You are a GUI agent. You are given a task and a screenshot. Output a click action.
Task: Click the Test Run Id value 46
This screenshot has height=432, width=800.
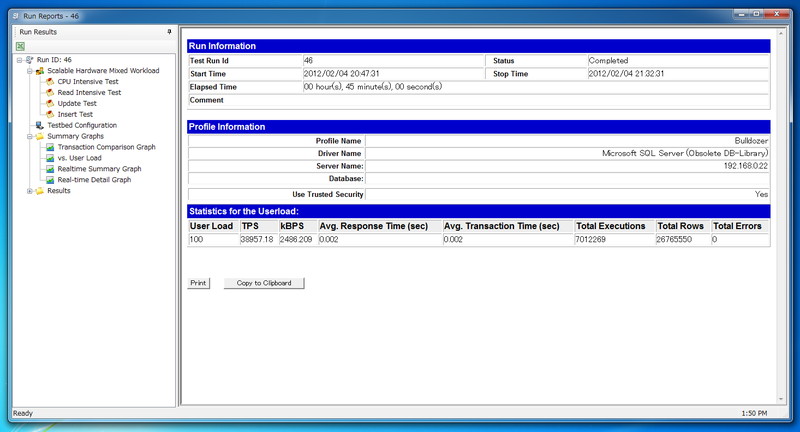click(x=308, y=60)
